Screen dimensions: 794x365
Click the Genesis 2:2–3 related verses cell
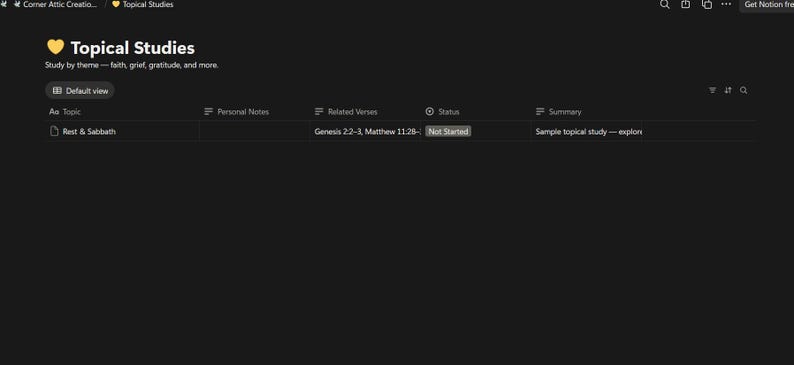(365, 132)
